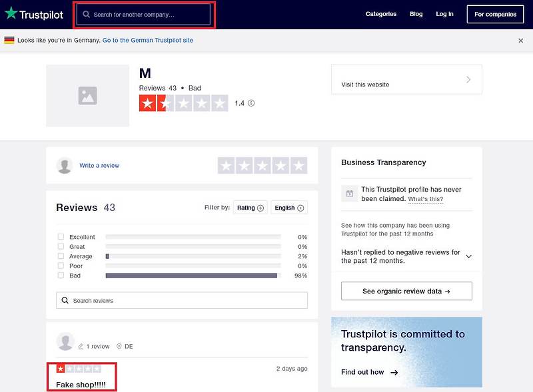Click the What's this? link
The width and height of the screenshot is (533, 392).
click(426, 199)
